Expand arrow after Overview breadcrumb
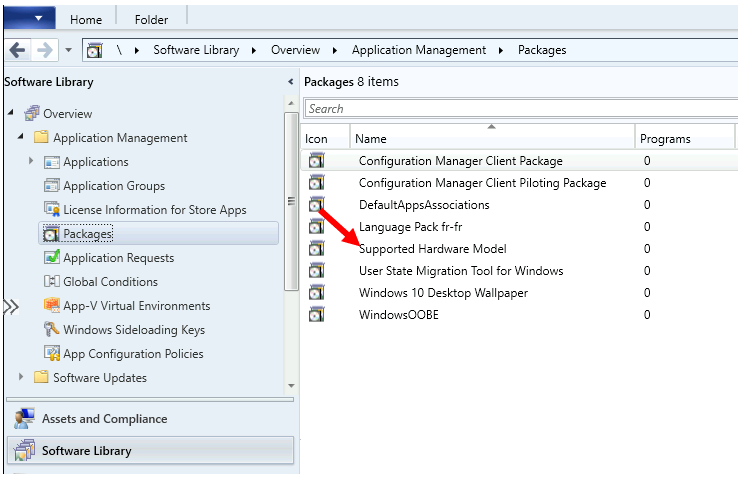This screenshot has width=742, height=478. click(335, 50)
